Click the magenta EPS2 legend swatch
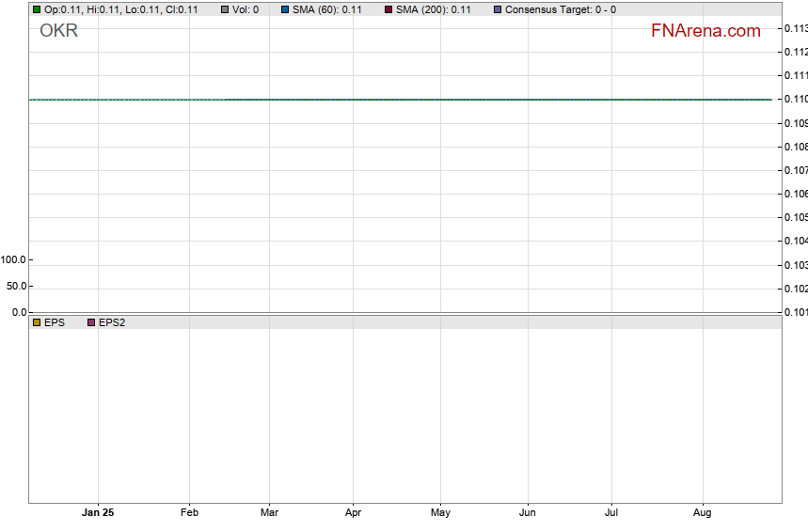This screenshot has width=808, height=532. pos(91,322)
